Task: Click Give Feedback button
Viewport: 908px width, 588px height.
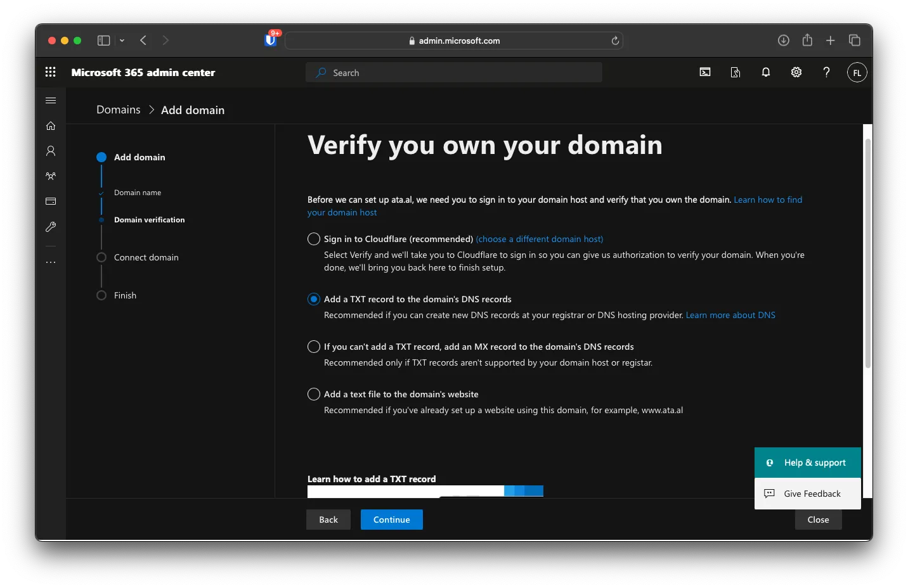Action: pos(808,494)
